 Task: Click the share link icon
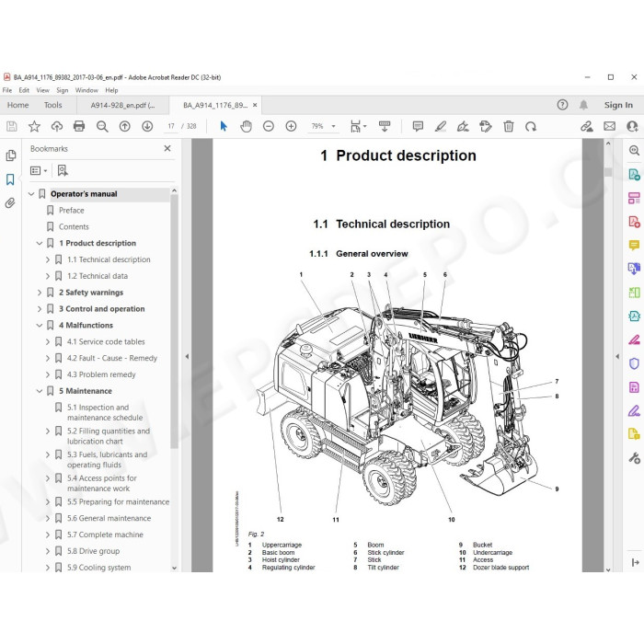587,126
